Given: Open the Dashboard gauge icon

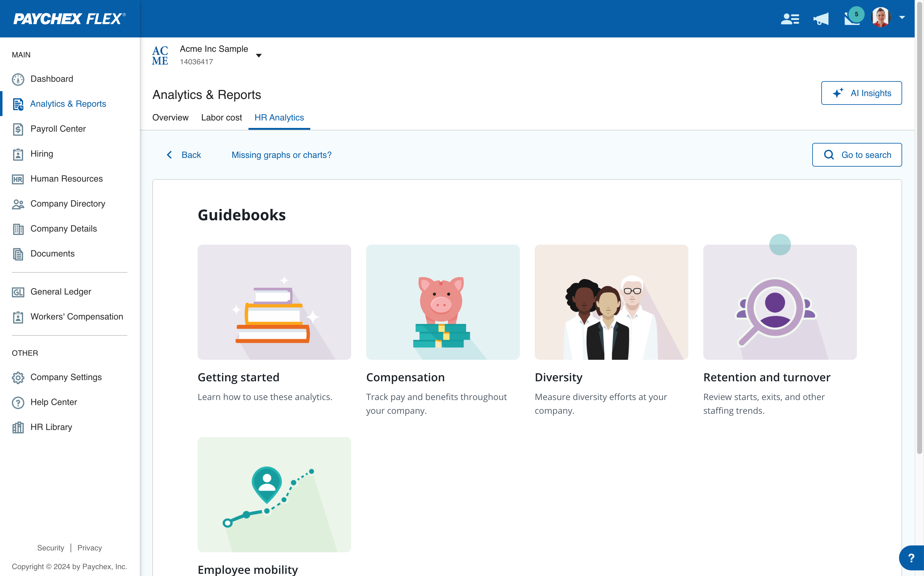Looking at the screenshot, I should pos(18,79).
